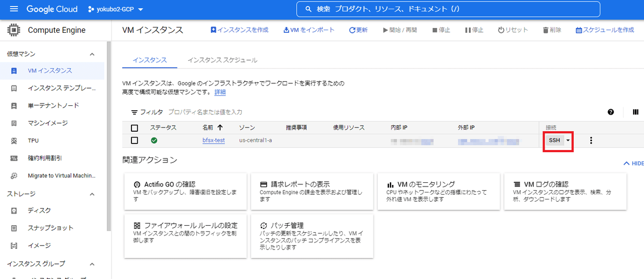This screenshot has height=279, width=644.
Task: Open the SSH dropdown arrow
Action: tap(568, 140)
